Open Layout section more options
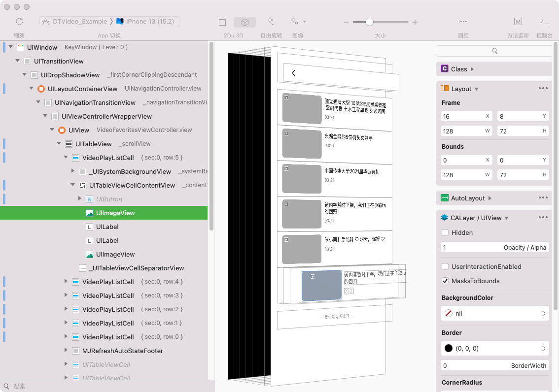Viewport: 559px width, 392px height. click(543, 88)
